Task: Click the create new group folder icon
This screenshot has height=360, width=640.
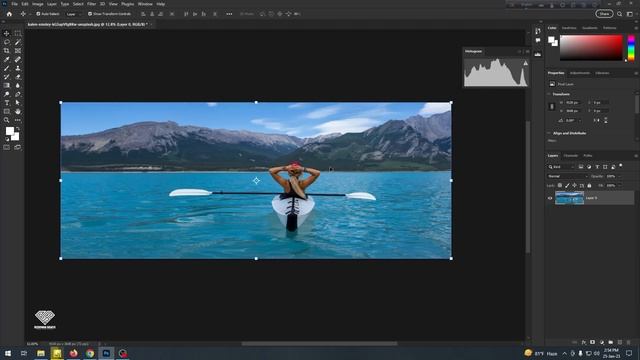Action: (x=611, y=342)
